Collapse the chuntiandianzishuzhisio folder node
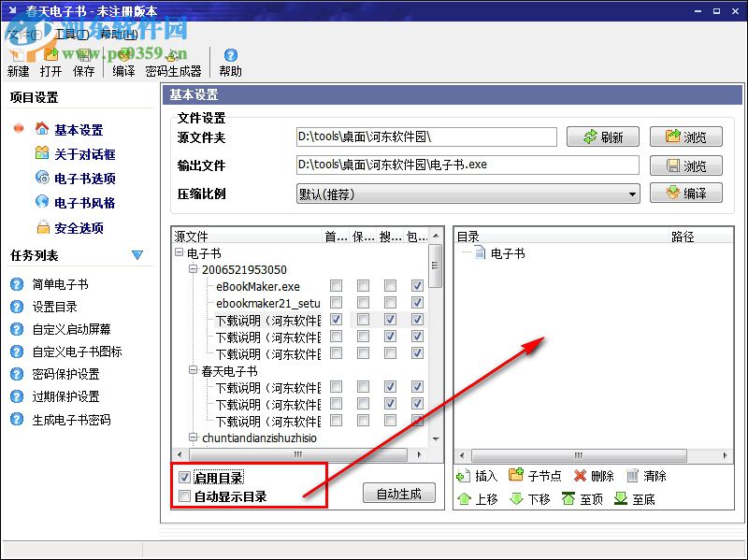The image size is (748, 560). click(194, 437)
